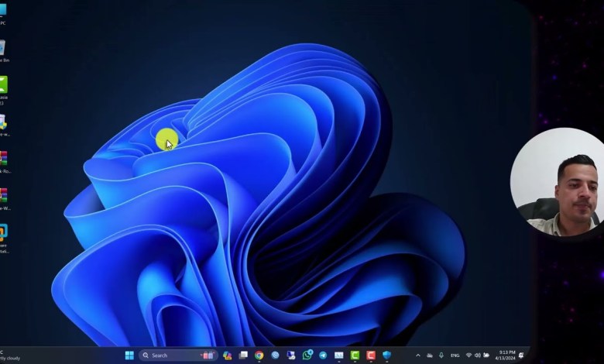Select the WinRAR archive labeled e-W...

pyautogui.click(x=4, y=199)
